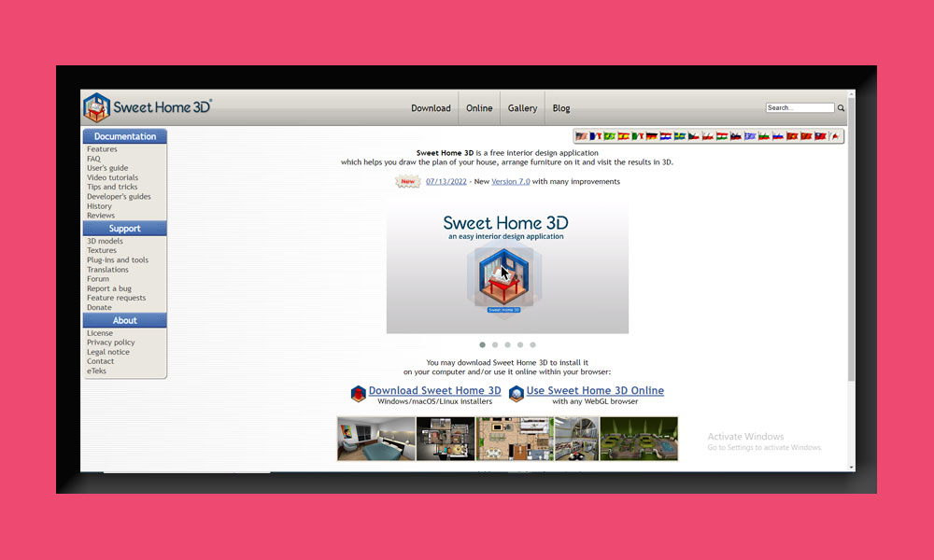This screenshot has height=560, width=934.
Task: Select the French flag
Action: pyautogui.click(x=596, y=136)
